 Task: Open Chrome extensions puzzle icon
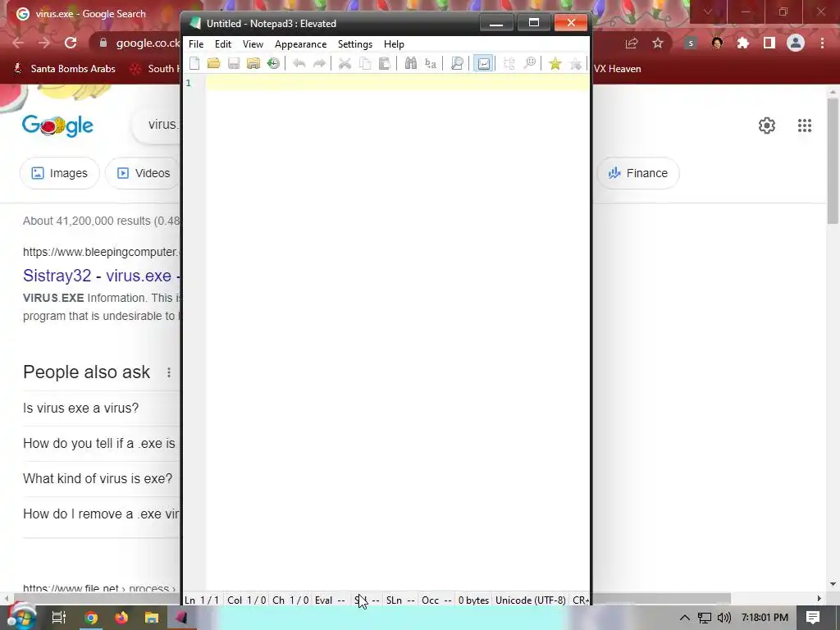(743, 43)
